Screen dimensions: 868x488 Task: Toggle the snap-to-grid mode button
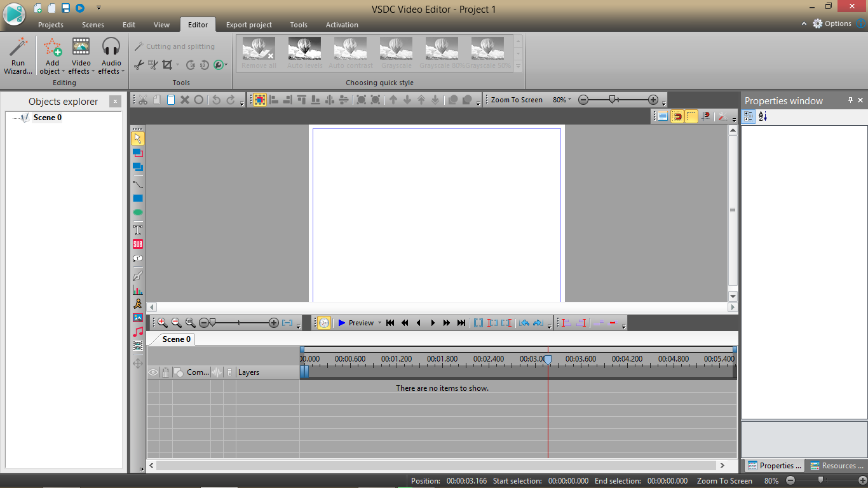pos(259,100)
